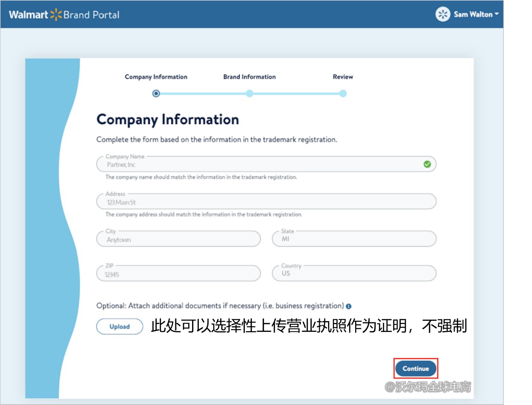
Task: Focus the Address input field
Action: (x=266, y=202)
